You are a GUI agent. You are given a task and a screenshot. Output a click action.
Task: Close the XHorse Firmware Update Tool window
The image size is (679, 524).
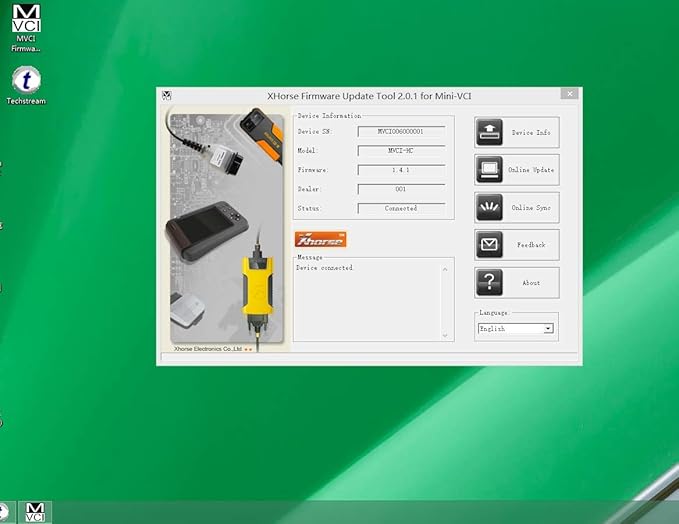pyautogui.click(x=568, y=94)
